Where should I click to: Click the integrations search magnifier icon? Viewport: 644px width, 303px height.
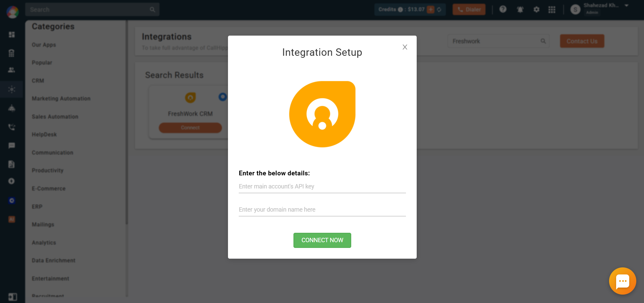click(543, 41)
